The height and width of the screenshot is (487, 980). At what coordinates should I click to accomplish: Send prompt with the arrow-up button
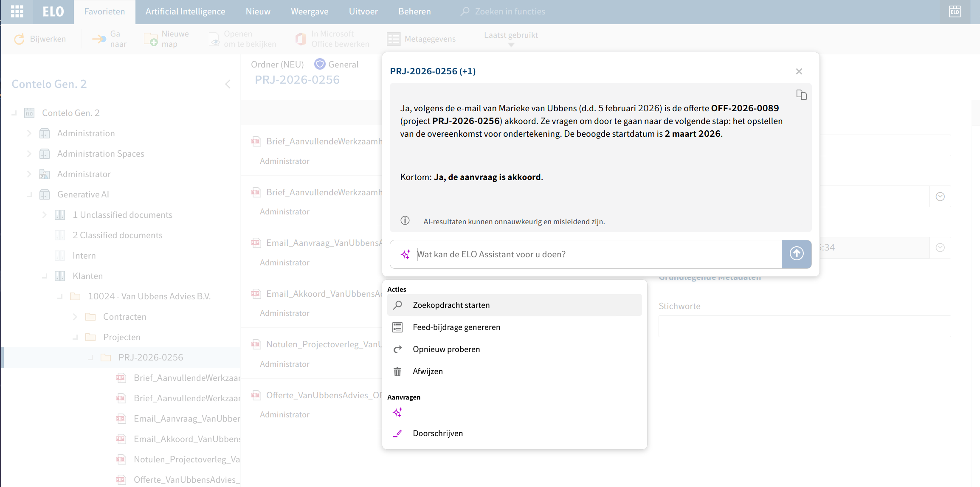797,254
